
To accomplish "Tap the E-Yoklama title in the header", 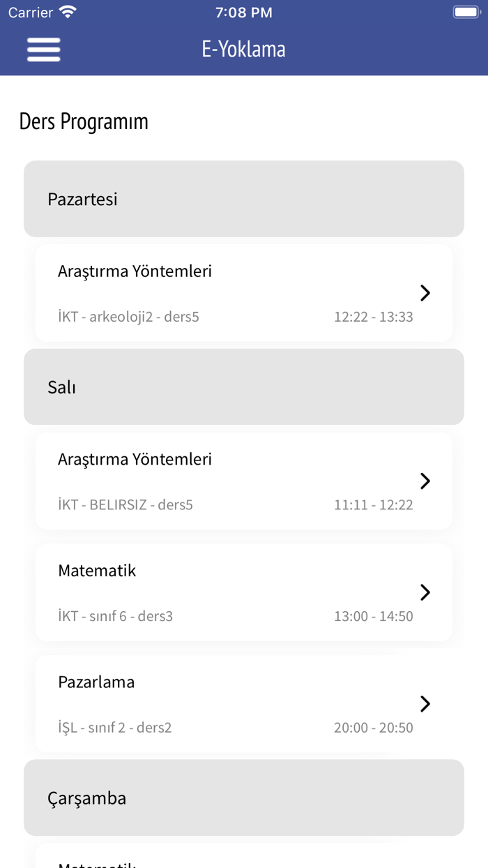I will [243, 49].
